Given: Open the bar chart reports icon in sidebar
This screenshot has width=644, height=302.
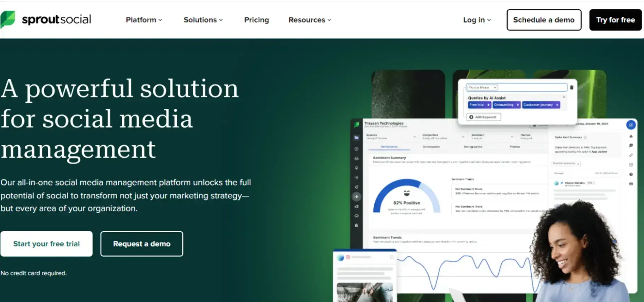Looking at the screenshot, I should click(x=356, y=206).
